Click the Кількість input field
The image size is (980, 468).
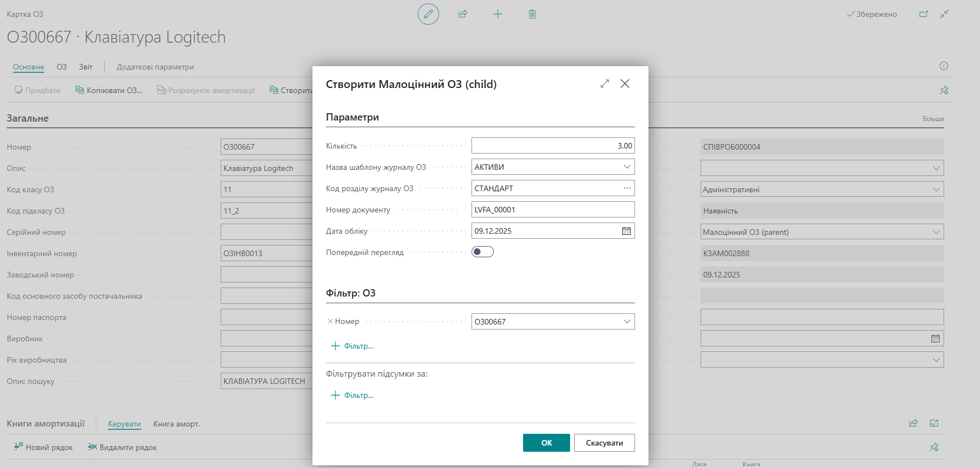coord(552,146)
